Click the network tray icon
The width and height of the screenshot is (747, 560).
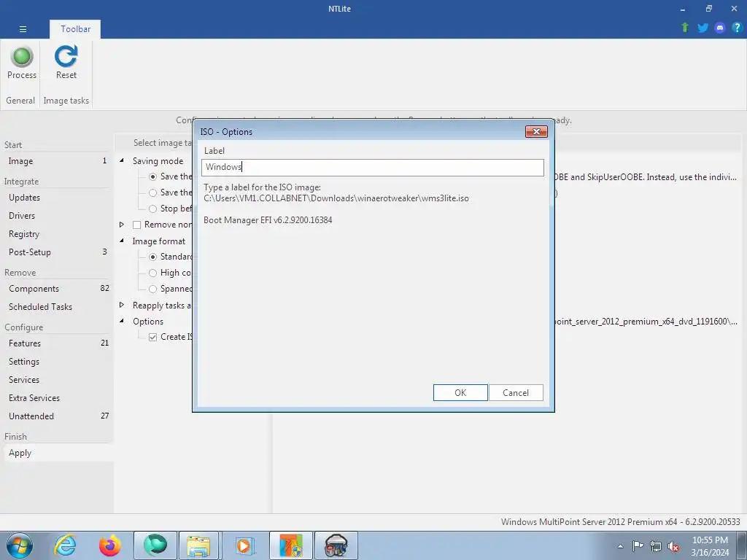(656, 546)
